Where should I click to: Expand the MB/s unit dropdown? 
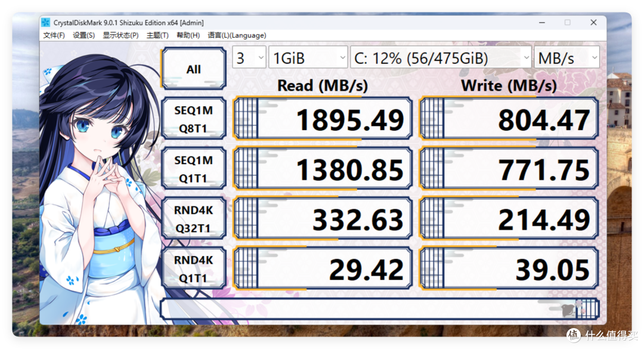(x=567, y=57)
